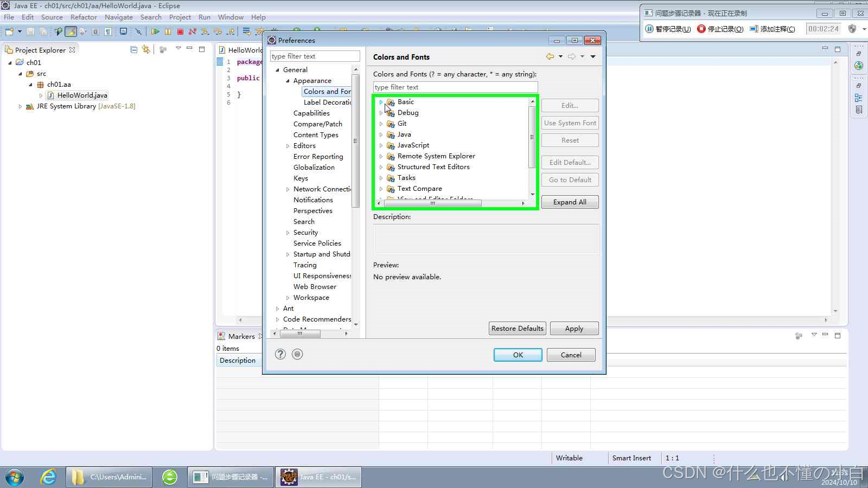Expand the Workspace preferences node
Viewport: 868px width, 488px height.
coord(288,298)
